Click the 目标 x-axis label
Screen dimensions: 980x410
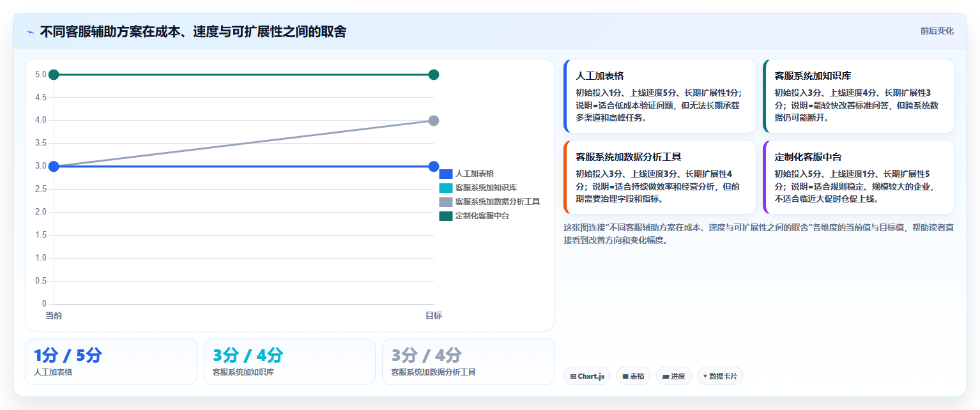pos(434,315)
